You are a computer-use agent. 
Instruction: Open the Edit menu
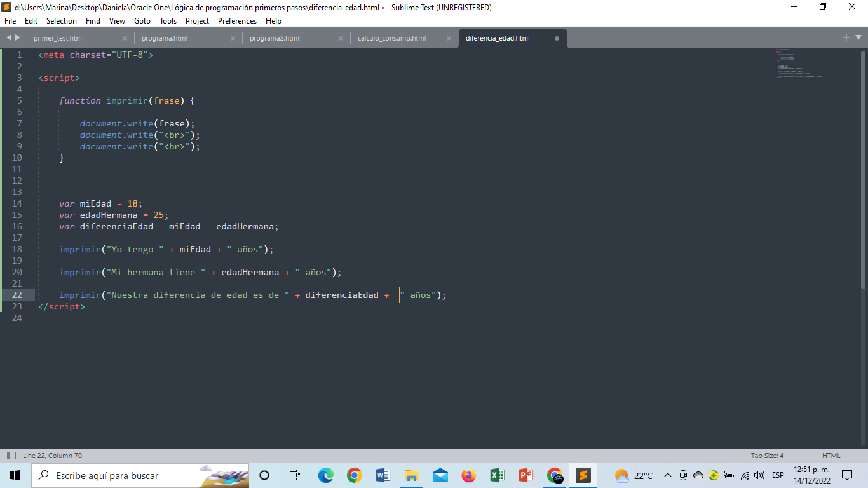31,20
